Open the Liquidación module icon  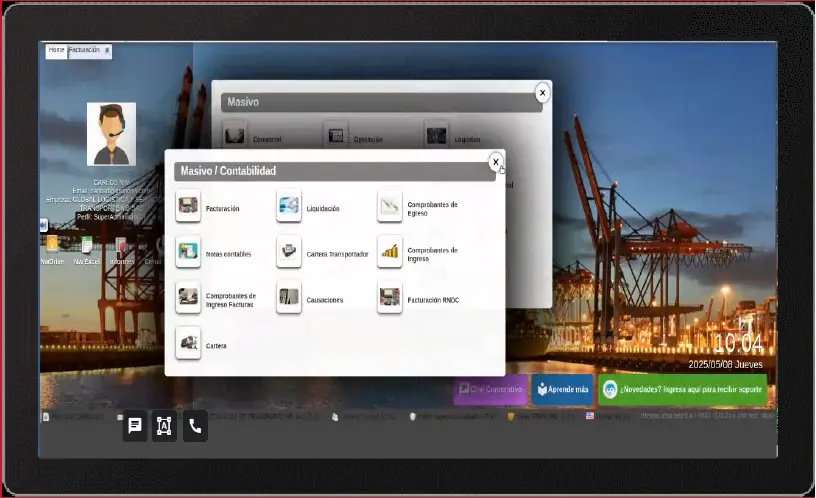click(x=289, y=206)
